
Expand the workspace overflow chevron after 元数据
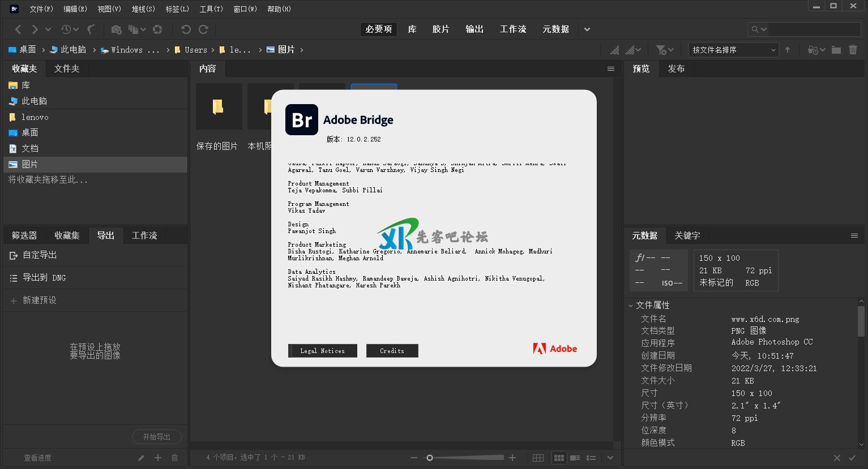pos(587,29)
